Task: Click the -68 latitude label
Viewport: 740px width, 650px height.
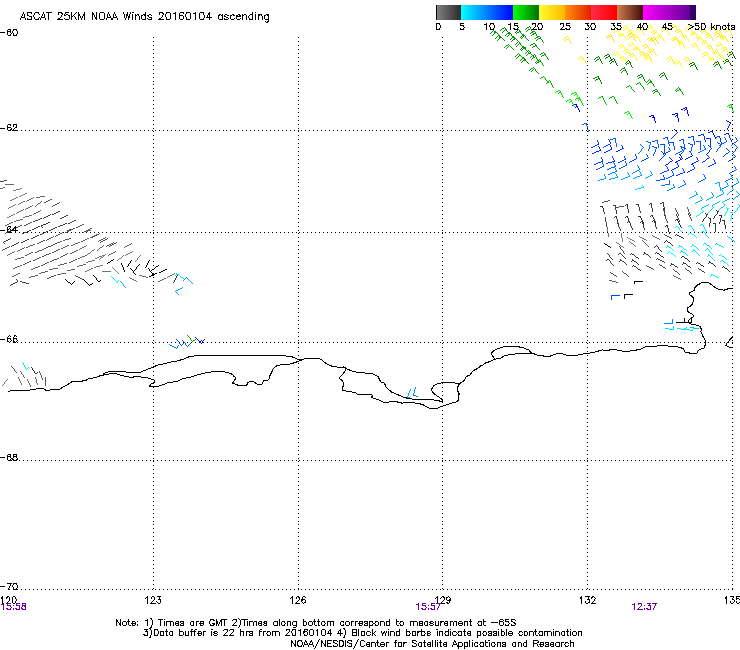Action: tap(9, 457)
